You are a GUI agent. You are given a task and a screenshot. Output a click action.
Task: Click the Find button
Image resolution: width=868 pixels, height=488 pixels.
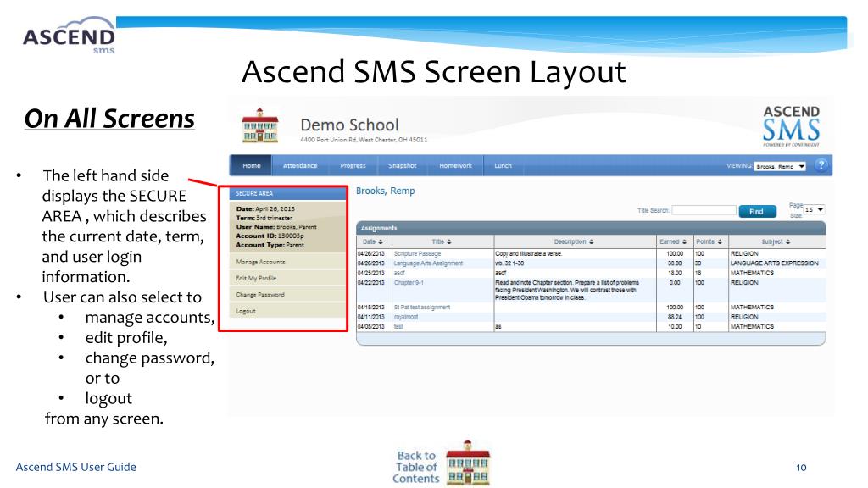coord(757,211)
